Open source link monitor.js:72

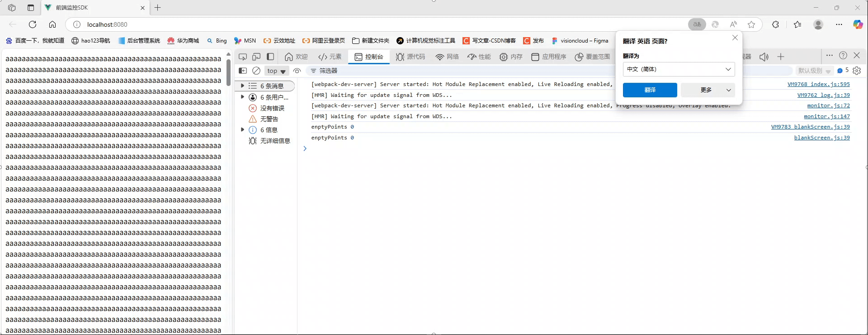(828, 105)
